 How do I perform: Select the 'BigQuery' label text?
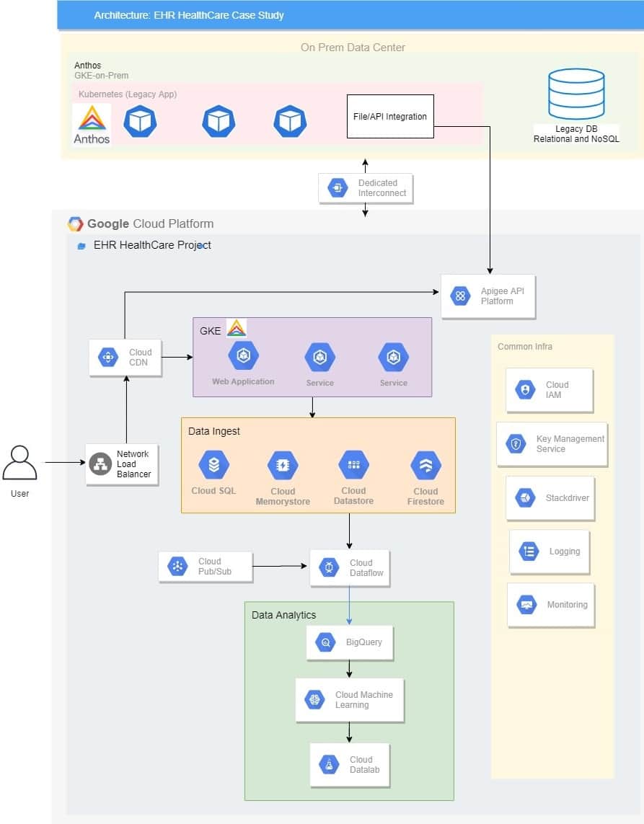tap(363, 642)
